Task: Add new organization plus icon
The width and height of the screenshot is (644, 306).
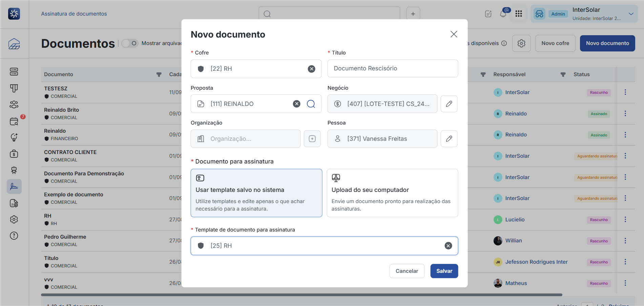Action: point(312,139)
